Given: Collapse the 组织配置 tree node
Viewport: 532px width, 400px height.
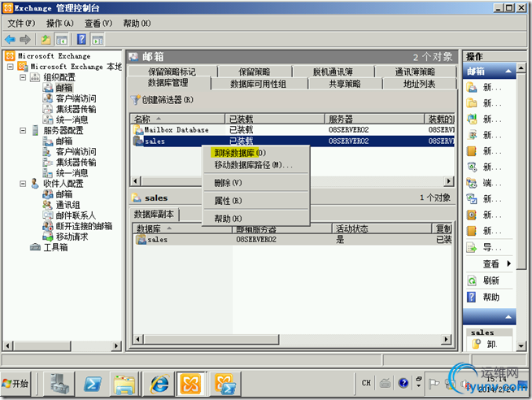Looking at the screenshot, I should click(x=23, y=77).
